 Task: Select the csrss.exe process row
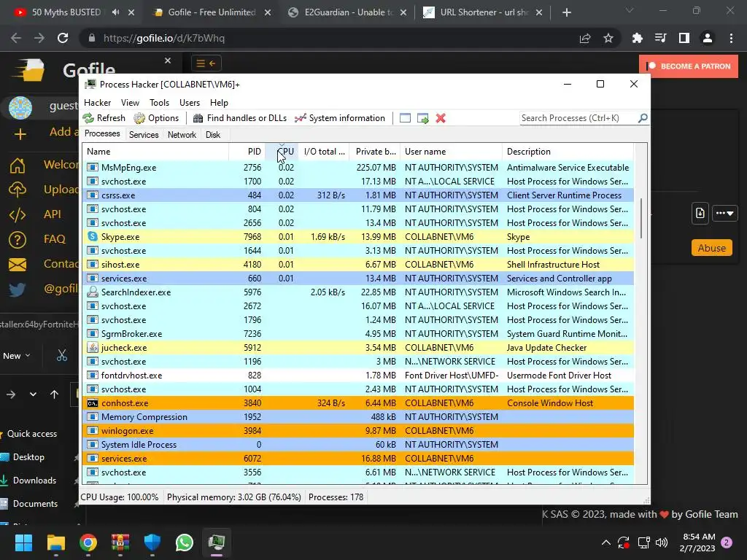(x=357, y=195)
